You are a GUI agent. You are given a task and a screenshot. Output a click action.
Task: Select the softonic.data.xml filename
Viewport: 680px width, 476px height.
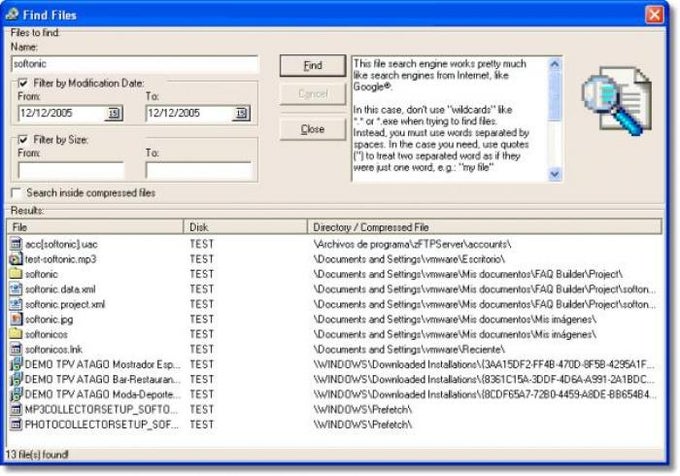coord(60,289)
